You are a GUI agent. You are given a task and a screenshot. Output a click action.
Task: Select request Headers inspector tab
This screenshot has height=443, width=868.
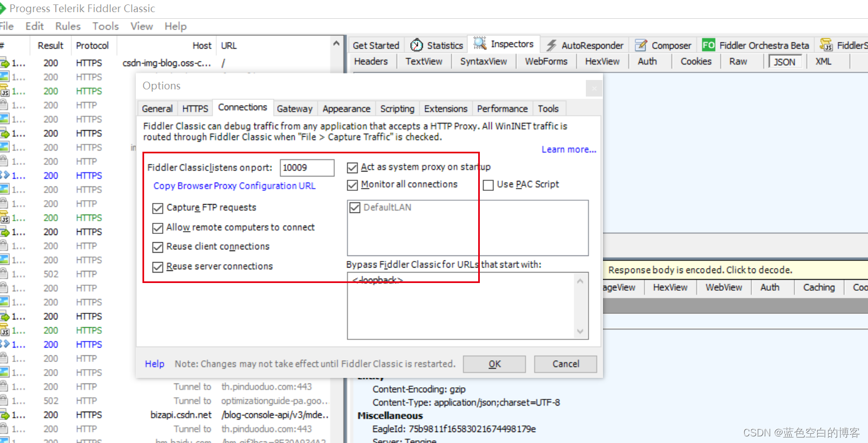click(371, 61)
